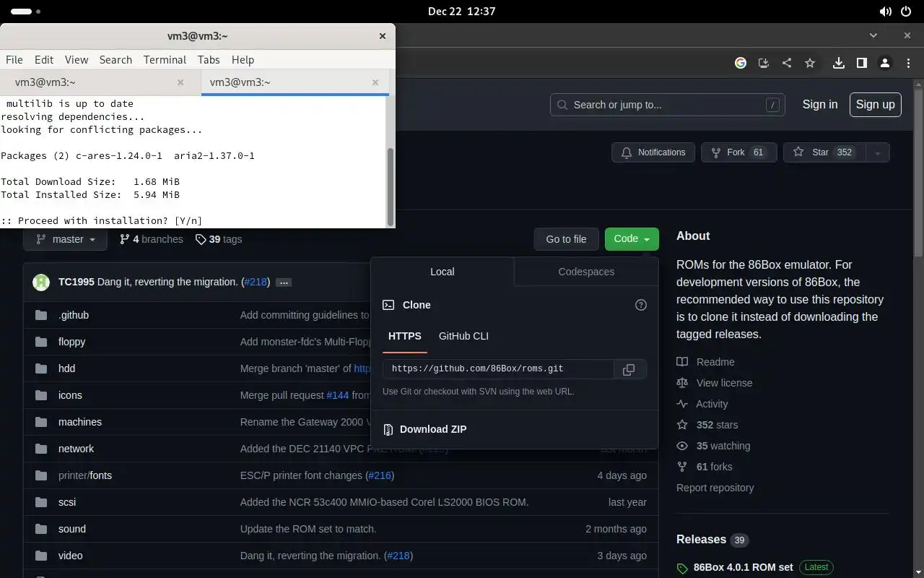Click the terminal window vertical scrollbar
Viewport: 924px width, 578px height.
391,186
